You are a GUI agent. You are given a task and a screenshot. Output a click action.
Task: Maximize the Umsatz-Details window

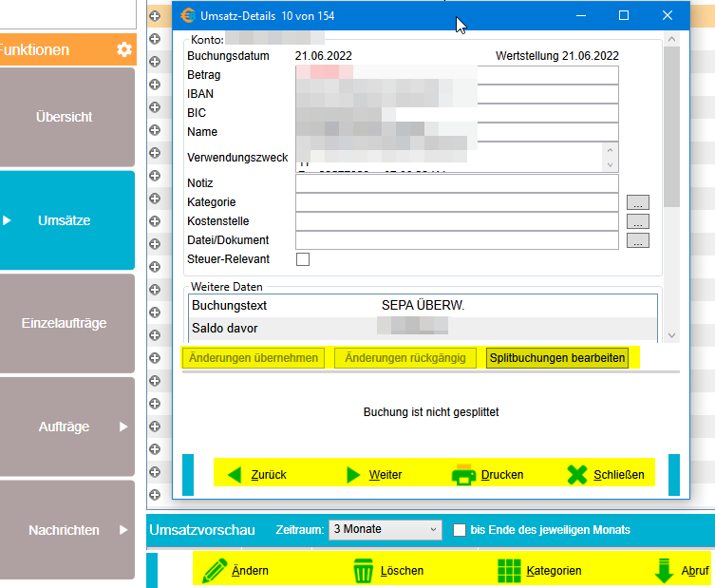tap(624, 15)
